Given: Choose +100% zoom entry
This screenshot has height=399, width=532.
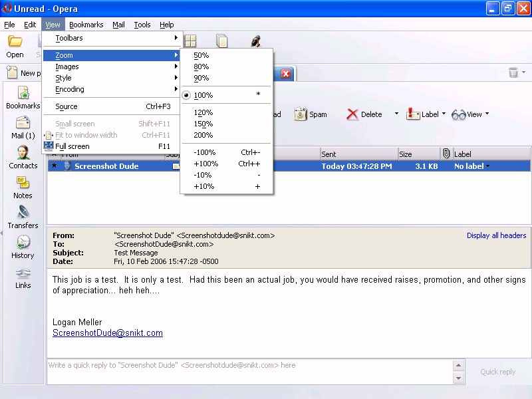Looking at the screenshot, I should coord(226,164).
